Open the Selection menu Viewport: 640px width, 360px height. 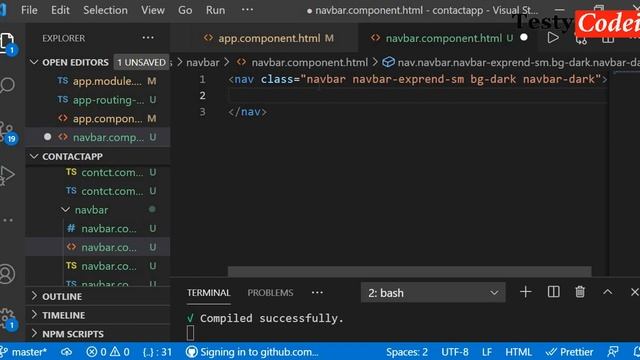[x=105, y=10]
